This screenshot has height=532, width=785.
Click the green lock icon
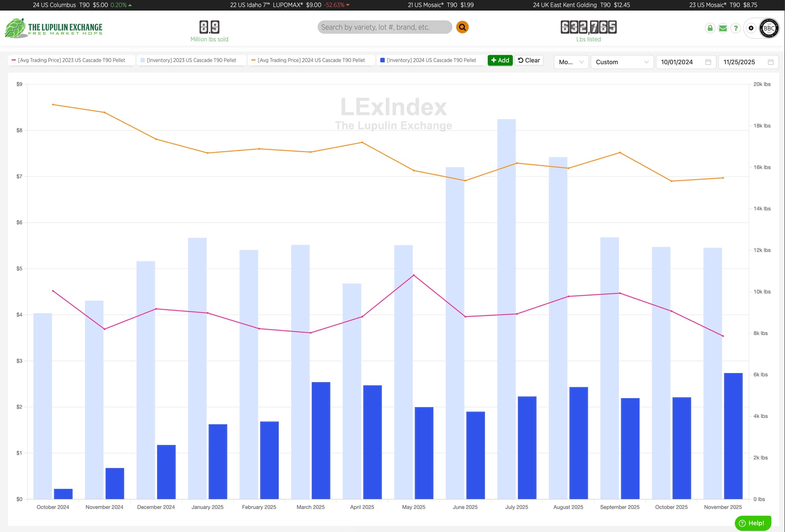coord(710,28)
